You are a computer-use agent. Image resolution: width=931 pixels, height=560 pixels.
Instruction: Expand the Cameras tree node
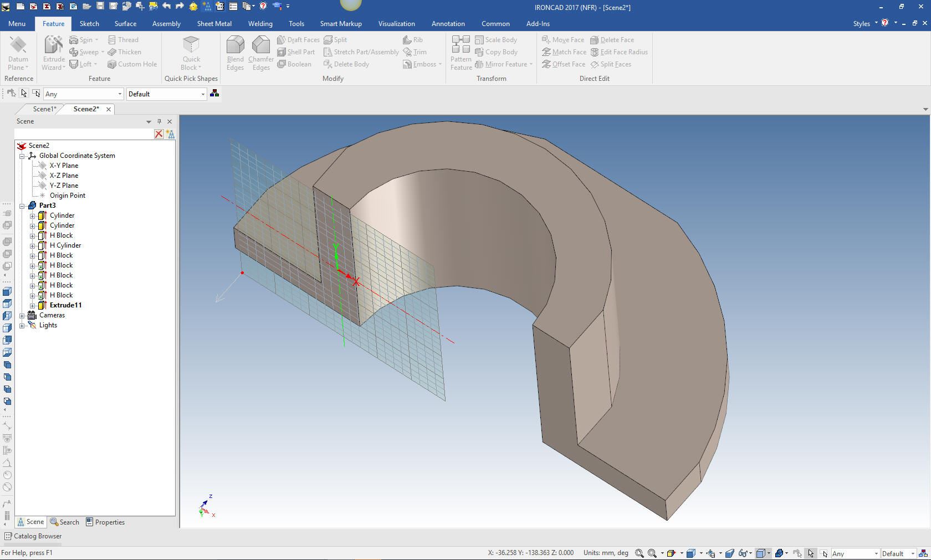(x=22, y=315)
